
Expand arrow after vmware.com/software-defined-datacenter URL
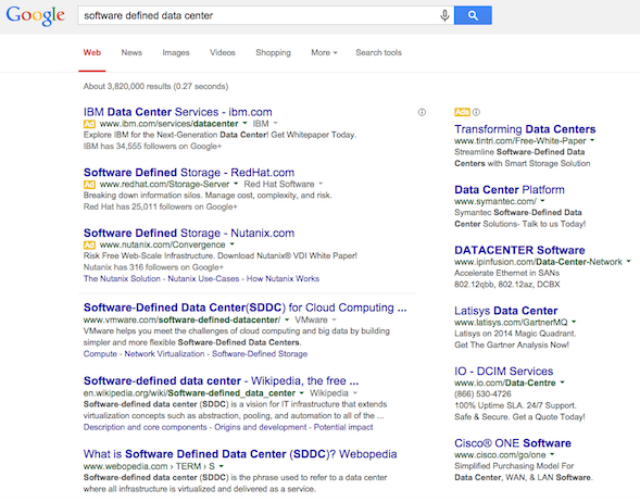click(x=287, y=319)
